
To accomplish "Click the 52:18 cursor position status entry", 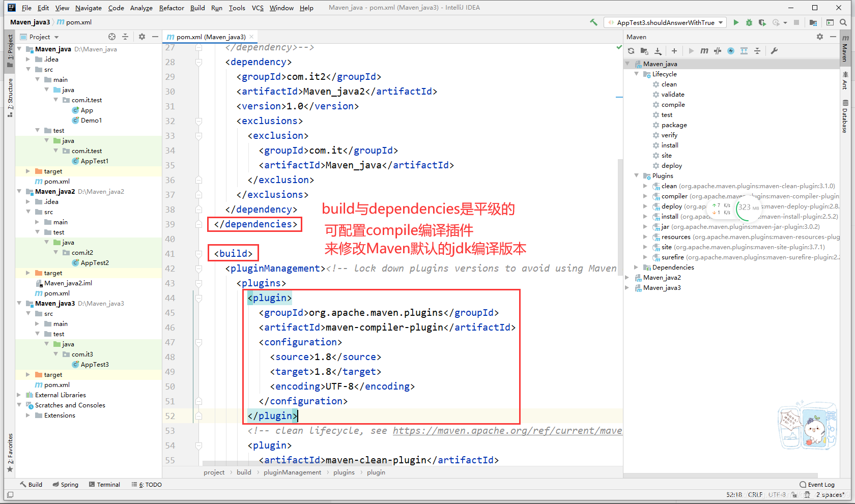I will pos(734,495).
